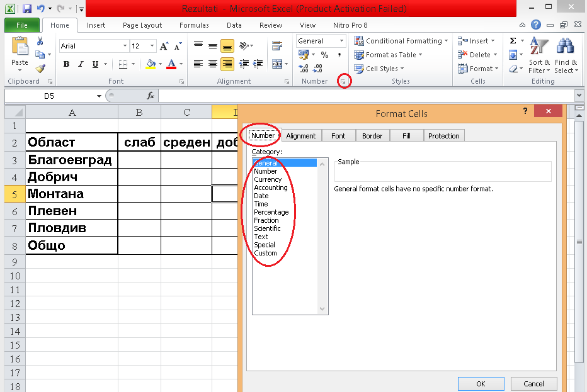Click the Format Painter brush icon

coord(40,69)
